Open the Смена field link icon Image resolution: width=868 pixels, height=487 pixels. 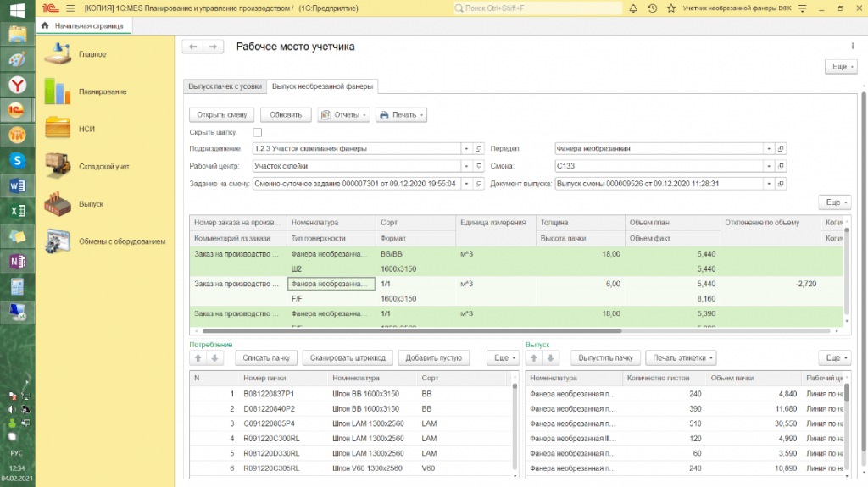click(781, 166)
